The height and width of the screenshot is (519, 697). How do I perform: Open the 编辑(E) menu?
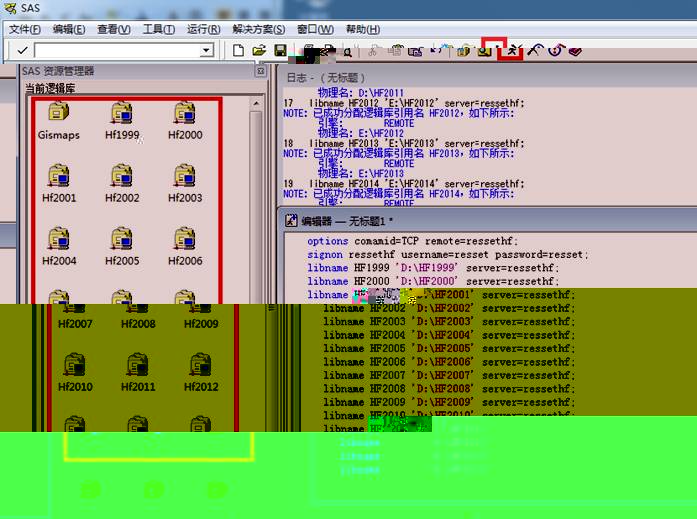click(x=69, y=29)
